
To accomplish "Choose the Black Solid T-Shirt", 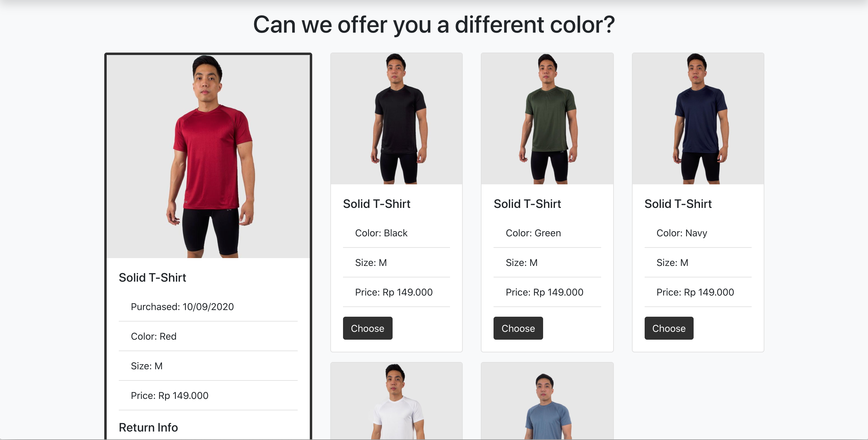I will [367, 328].
